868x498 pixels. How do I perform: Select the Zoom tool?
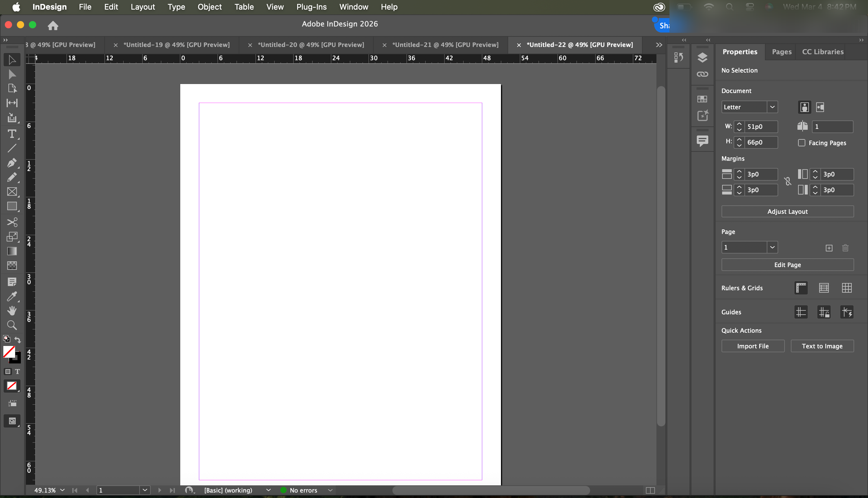point(12,325)
